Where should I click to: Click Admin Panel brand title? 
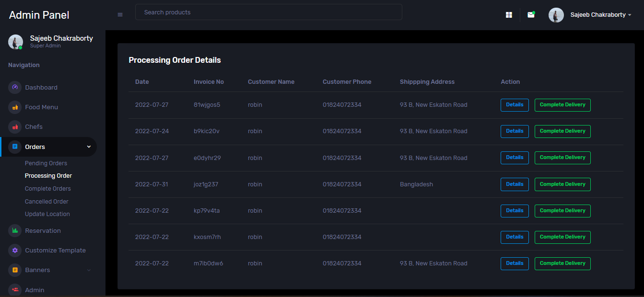click(39, 15)
